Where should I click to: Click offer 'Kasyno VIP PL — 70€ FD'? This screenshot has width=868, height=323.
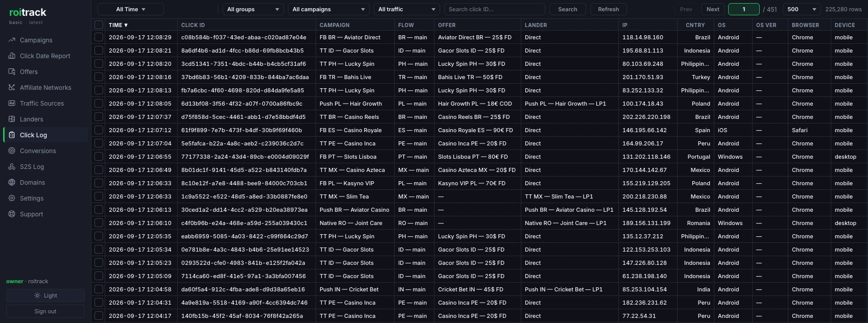click(472, 183)
